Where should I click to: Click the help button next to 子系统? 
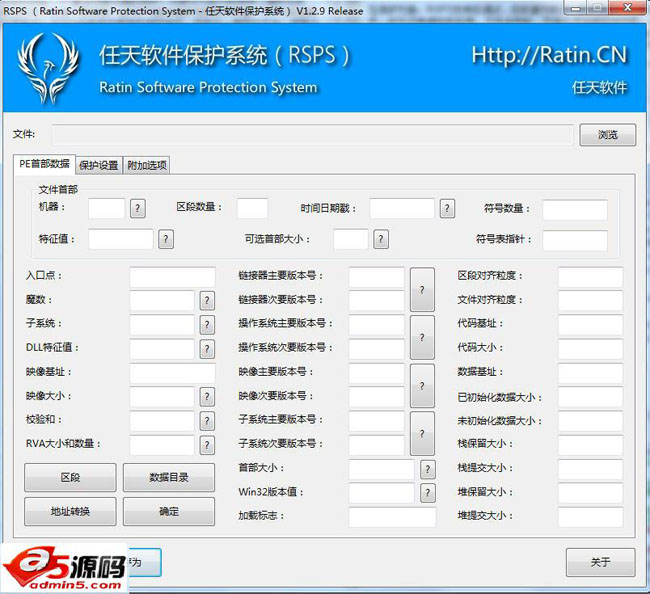(x=207, y=325)
